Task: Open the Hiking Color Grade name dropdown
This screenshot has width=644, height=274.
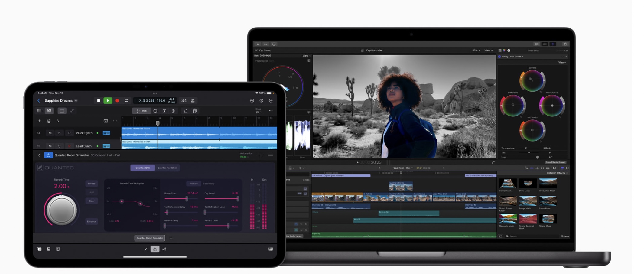Action: coord(512,57)
